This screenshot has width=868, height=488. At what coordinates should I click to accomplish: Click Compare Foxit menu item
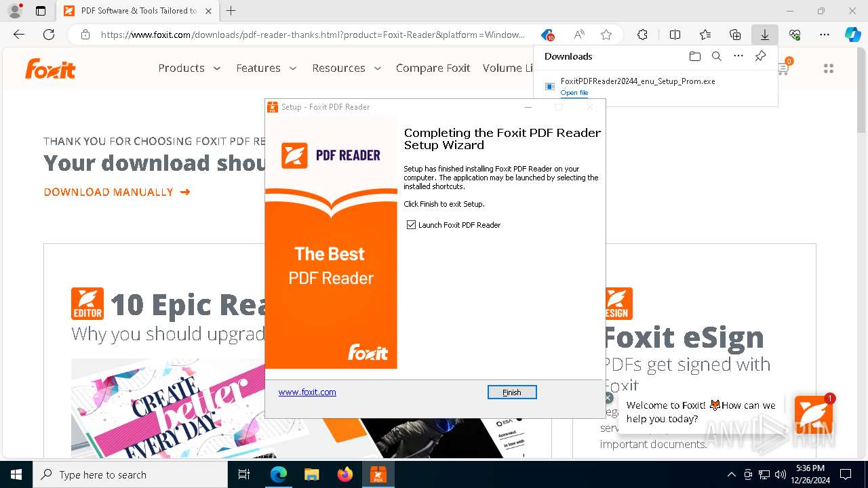click(433, 68)
